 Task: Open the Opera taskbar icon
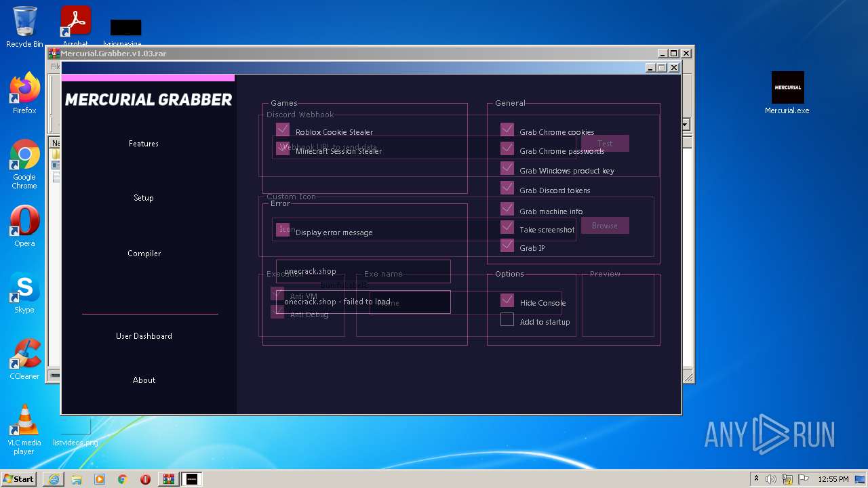pos(145,479)
